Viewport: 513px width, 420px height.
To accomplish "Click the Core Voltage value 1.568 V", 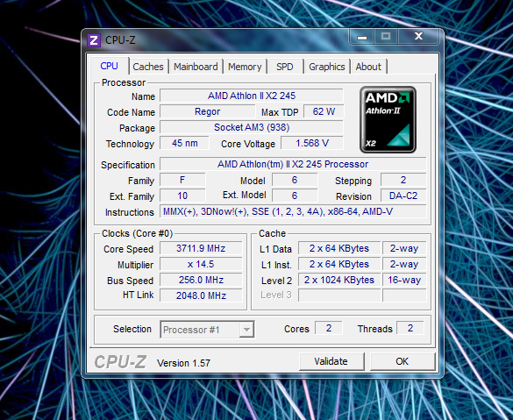I will (x=312, y=143).
